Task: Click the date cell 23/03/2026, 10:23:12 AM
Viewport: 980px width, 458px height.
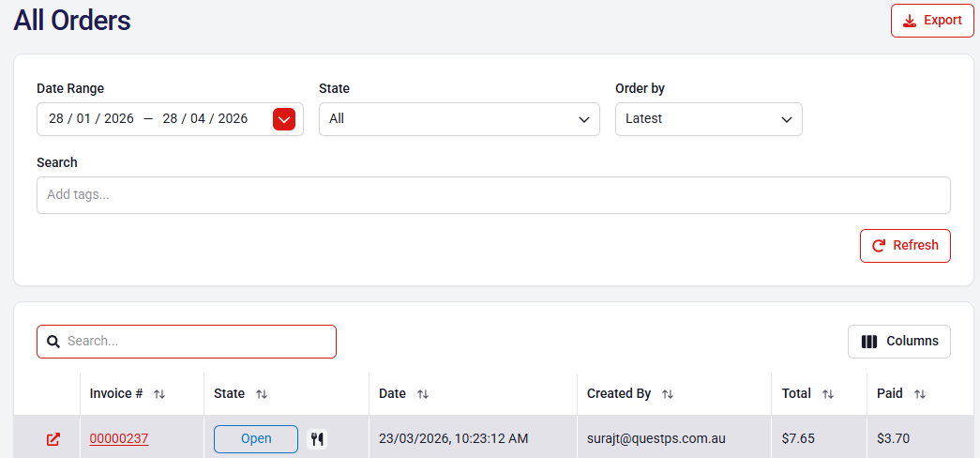Action: pos(454,438)
